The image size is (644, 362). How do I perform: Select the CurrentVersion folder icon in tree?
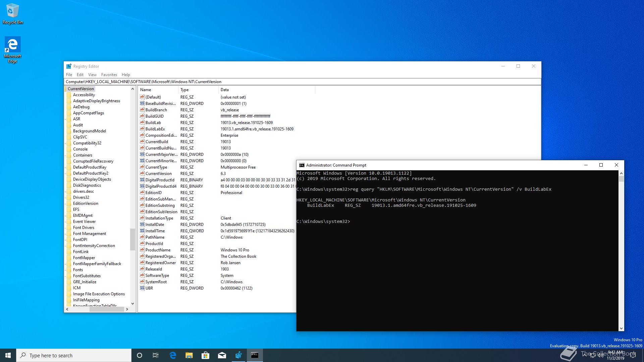pyautogui.click(x=66, y=89)
